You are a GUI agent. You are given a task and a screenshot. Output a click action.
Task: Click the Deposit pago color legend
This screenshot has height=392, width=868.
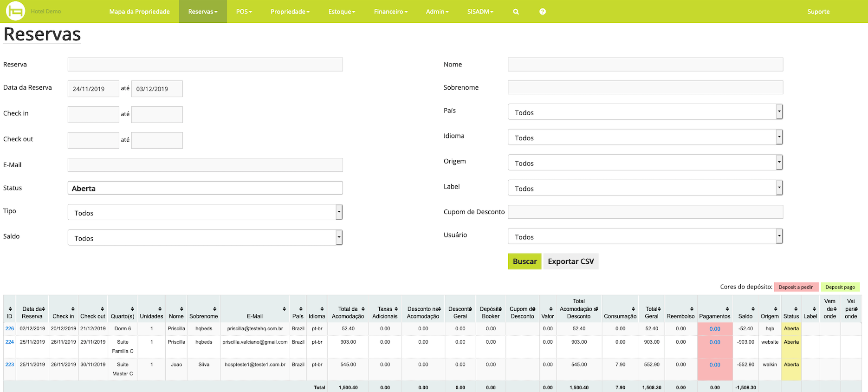coord(840,287)
